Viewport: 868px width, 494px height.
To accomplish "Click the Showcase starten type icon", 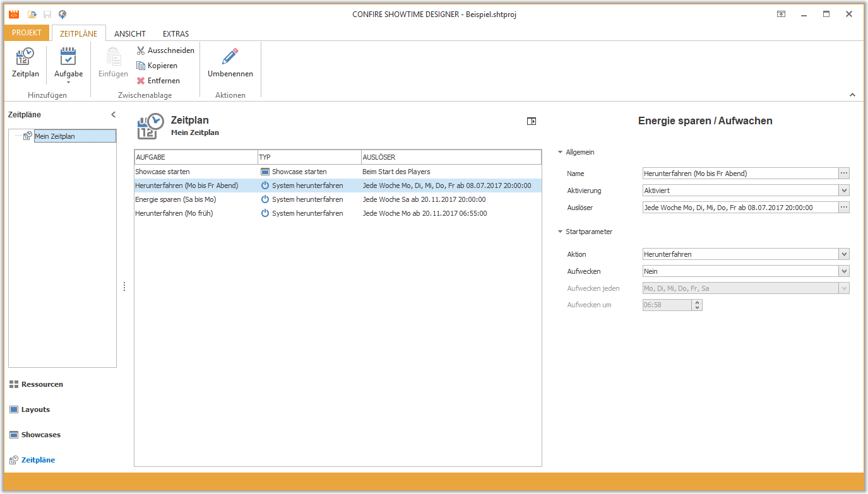I will click(x=265, y=172).
